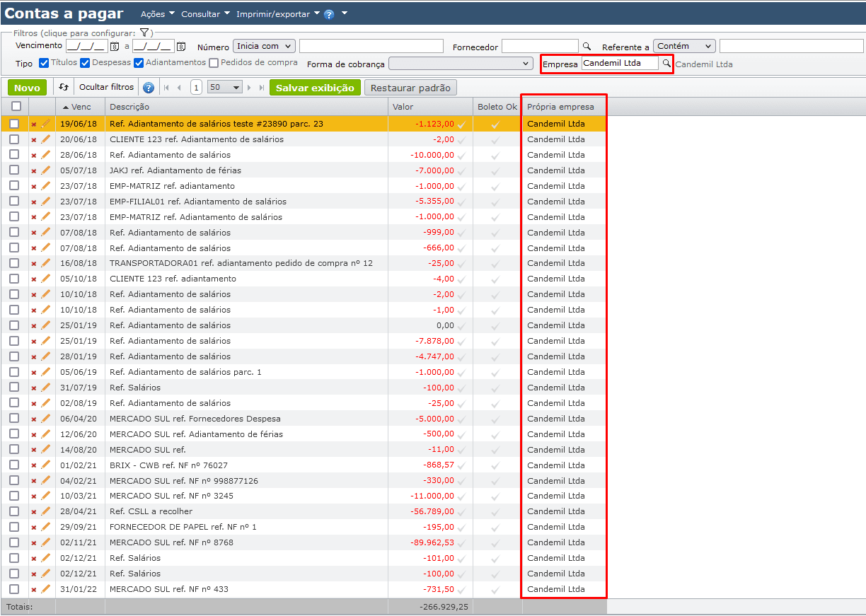Go to the next page of results
The height and width of the screenshot is (616, 866).
coord(249,88)
